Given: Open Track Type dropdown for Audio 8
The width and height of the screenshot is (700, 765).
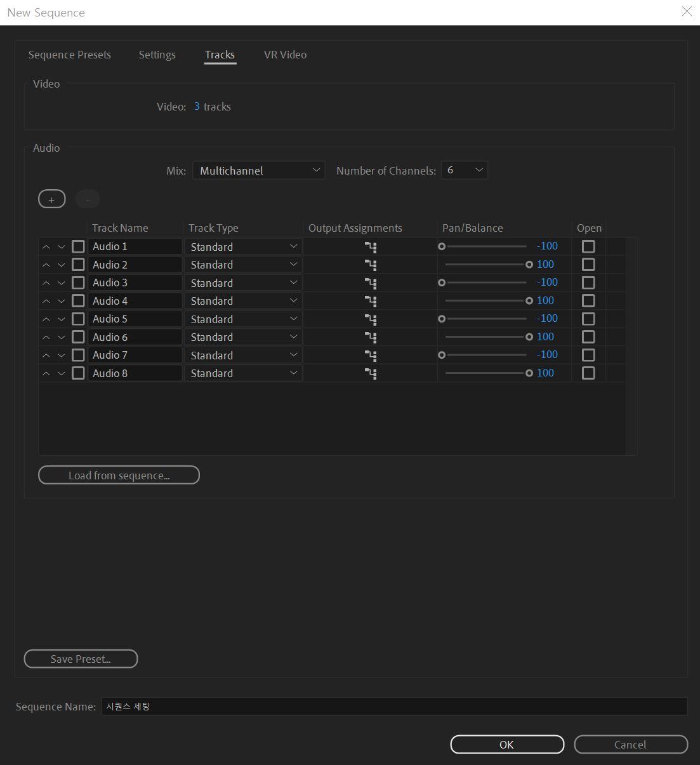Looking at the screenshot, I should pos(243,373).
